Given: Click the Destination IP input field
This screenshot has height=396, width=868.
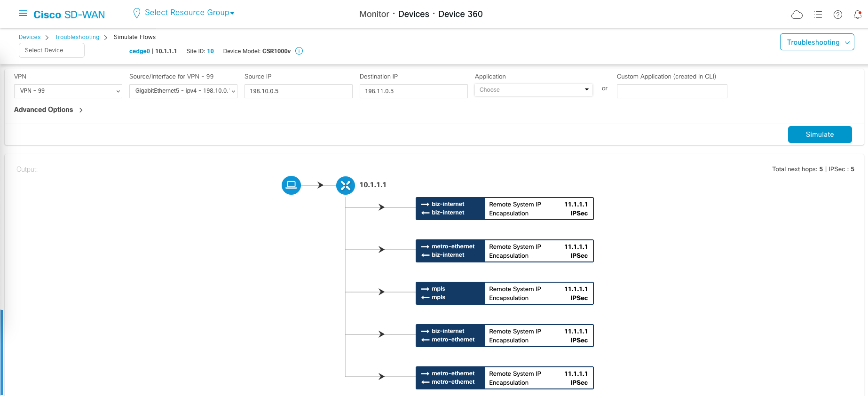Looking at the screenshot, I should [x=413, y=91].
